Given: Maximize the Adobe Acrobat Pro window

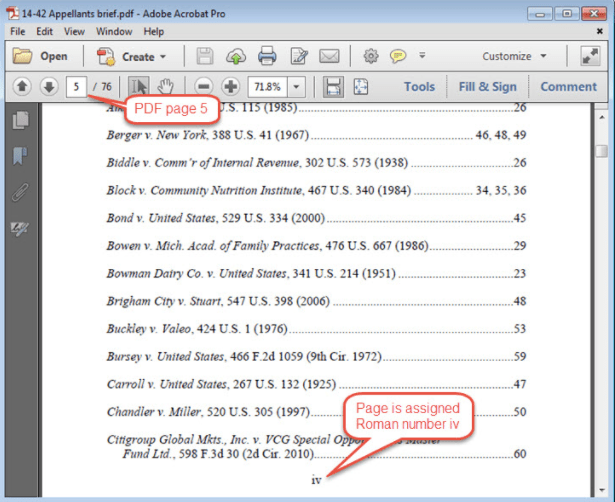Looking at the screenshot, I should (567, 14).
